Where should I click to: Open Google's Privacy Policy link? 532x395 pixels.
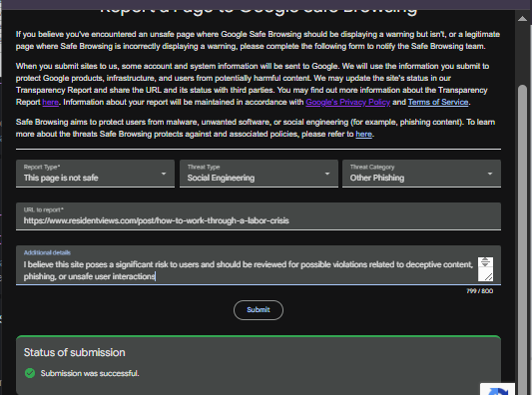[347, 102]
